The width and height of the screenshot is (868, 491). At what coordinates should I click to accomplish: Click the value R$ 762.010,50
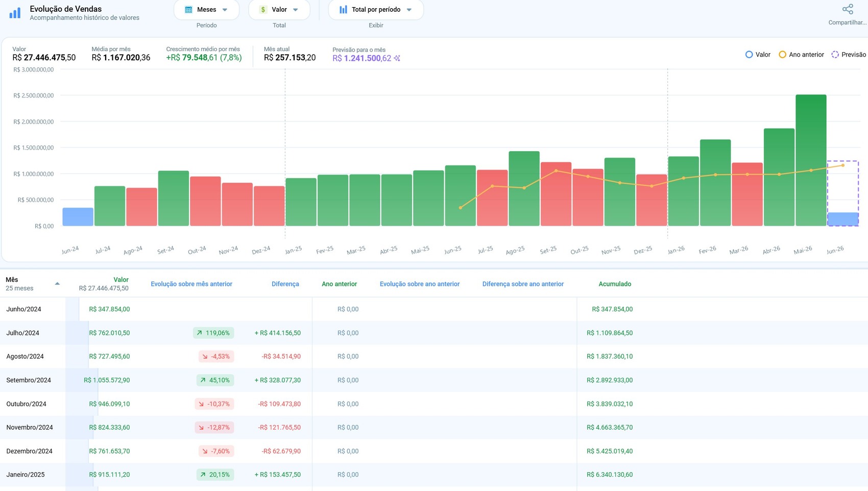(x=109, y=333)
